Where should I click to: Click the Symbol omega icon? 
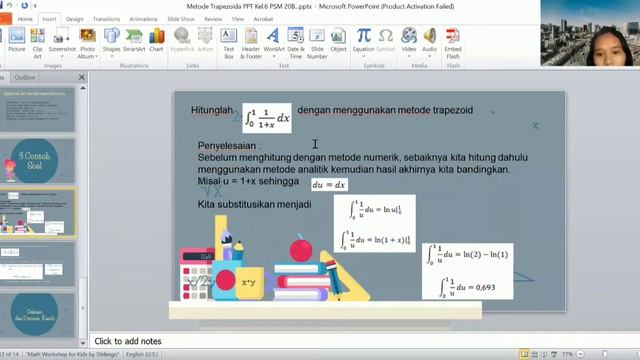386,36
